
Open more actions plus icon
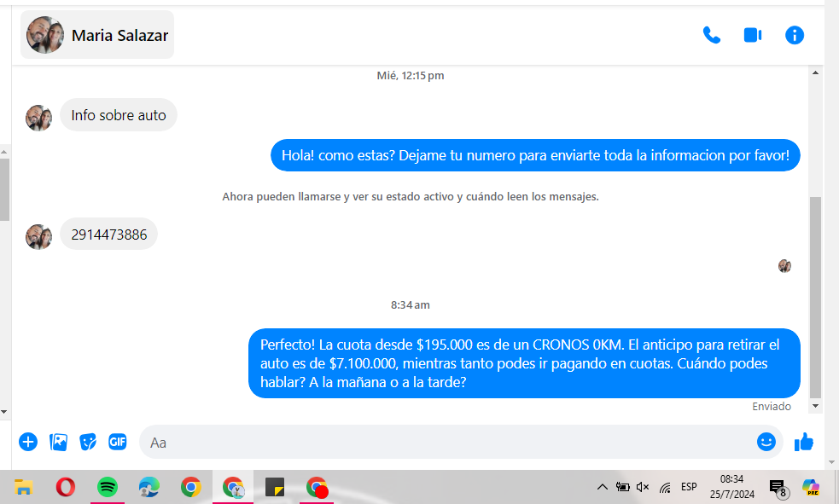(x=28, y=442)
